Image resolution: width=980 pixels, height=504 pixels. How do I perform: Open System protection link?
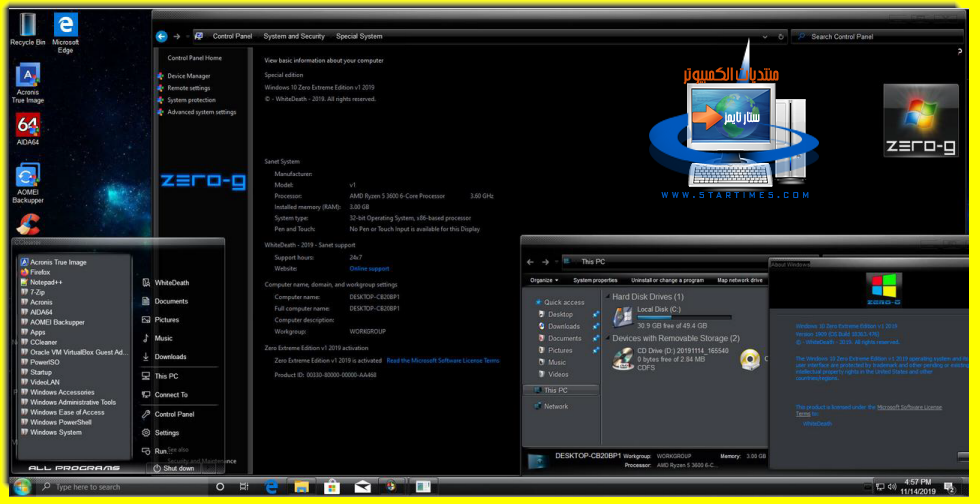[191, 100]
